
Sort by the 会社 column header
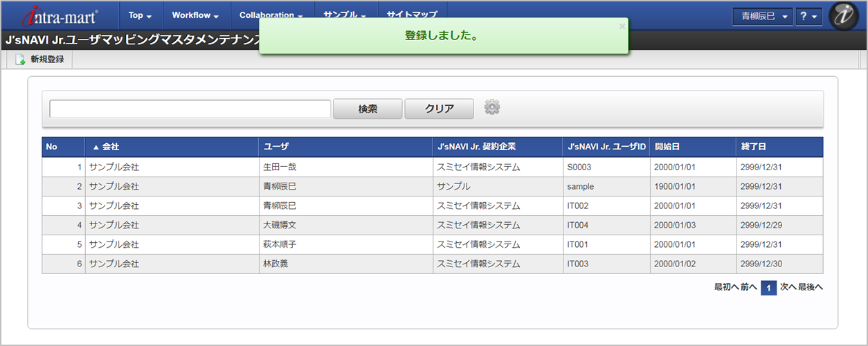(x=172, y=147)
